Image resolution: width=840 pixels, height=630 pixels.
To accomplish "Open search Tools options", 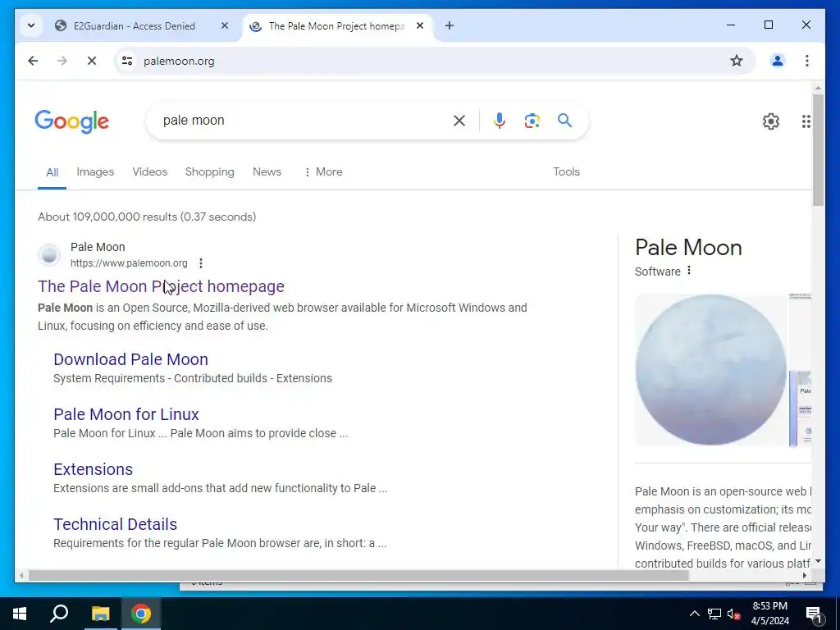I will tap(566, 171).
